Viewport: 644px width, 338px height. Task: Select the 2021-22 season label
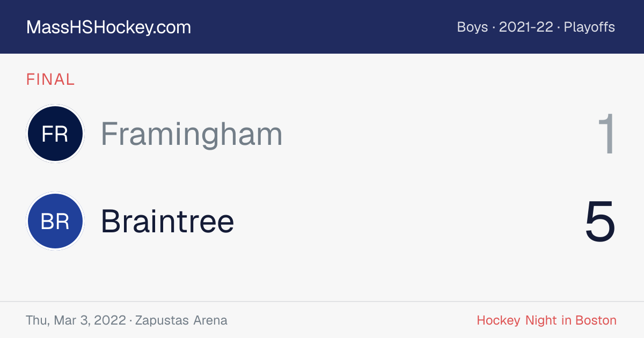[526, 27]
